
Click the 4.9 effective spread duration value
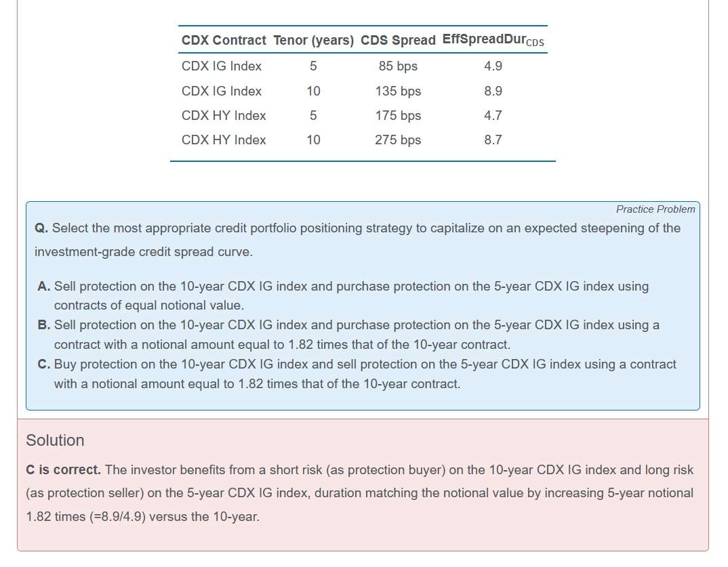[x=493, y=66]
